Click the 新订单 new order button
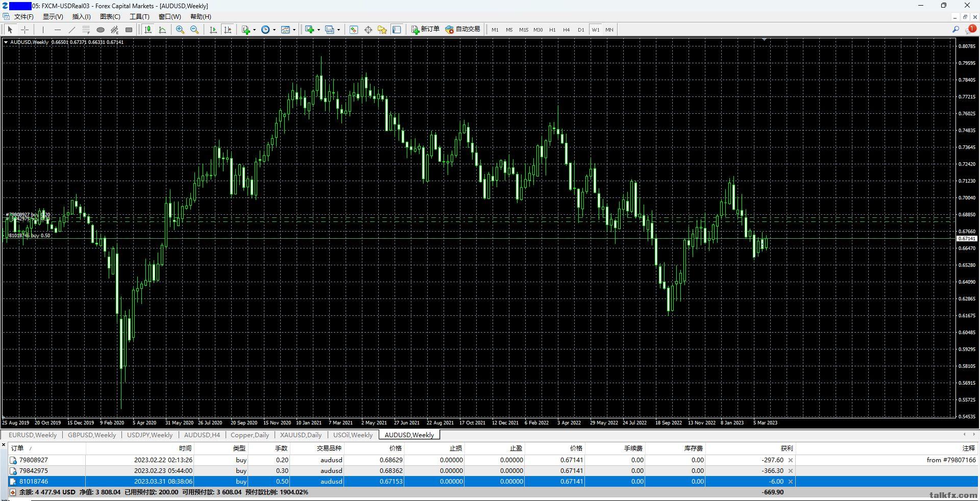Image resolution: width=980 pixels, height=501 pixels. point(425,30)
